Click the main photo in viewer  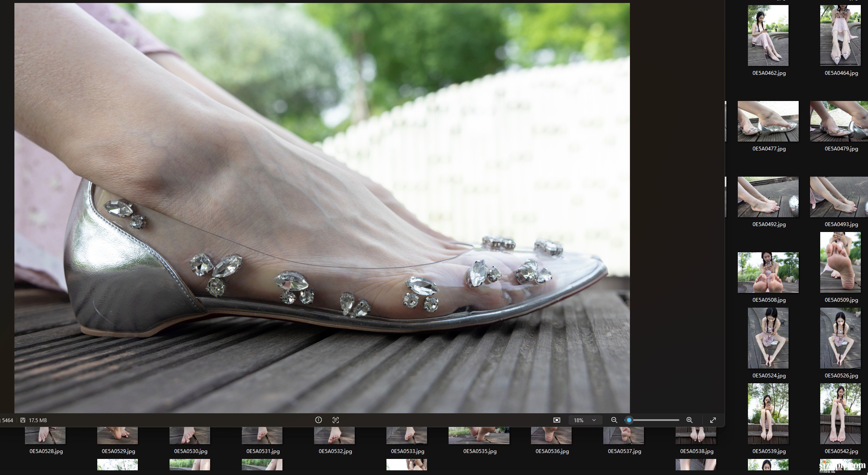[322, 208]
